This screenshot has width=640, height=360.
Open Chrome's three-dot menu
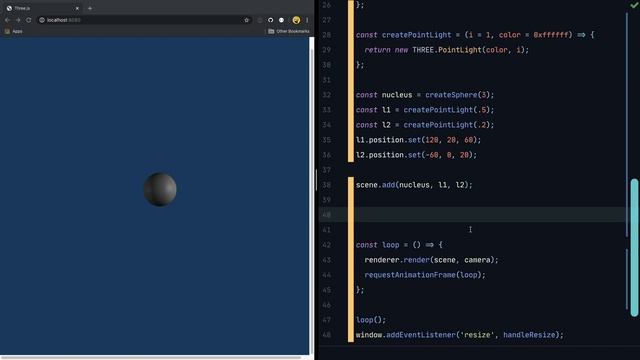point(307,20)
